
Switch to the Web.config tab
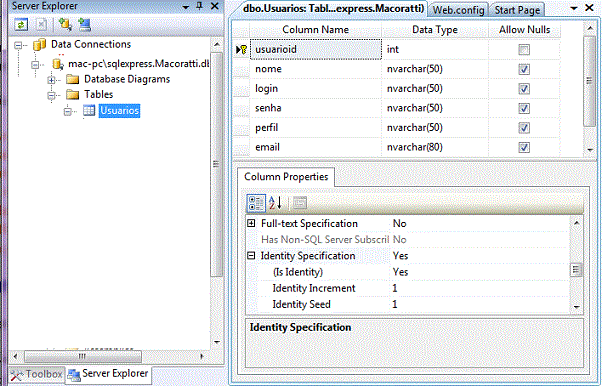point(458,10)
